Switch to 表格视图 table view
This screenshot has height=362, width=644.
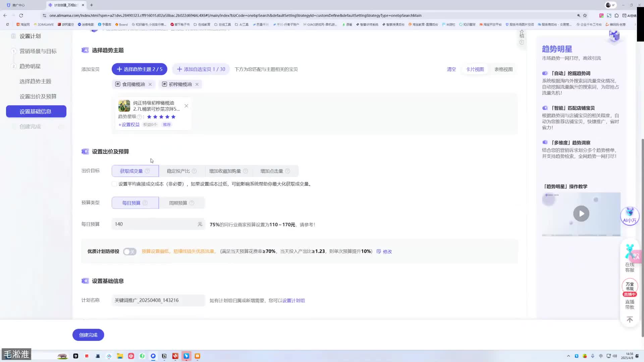(x=503, y=69)
